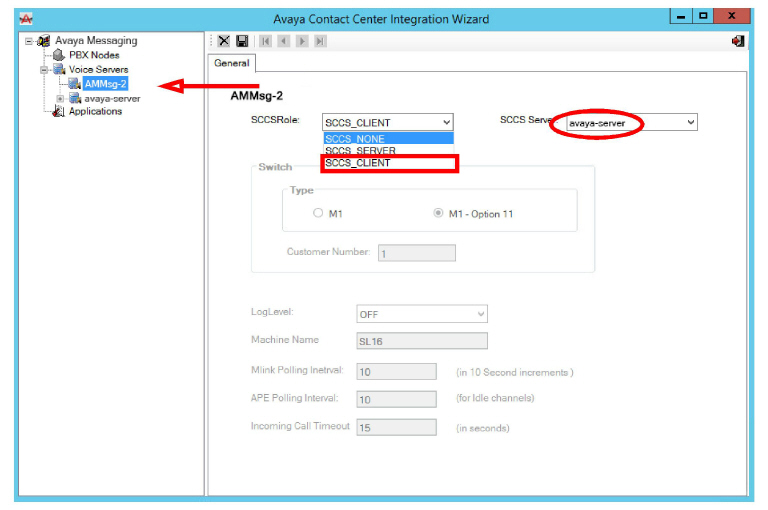Open the General tab
This screenshot has width=768, height=510.
[232, 63]
